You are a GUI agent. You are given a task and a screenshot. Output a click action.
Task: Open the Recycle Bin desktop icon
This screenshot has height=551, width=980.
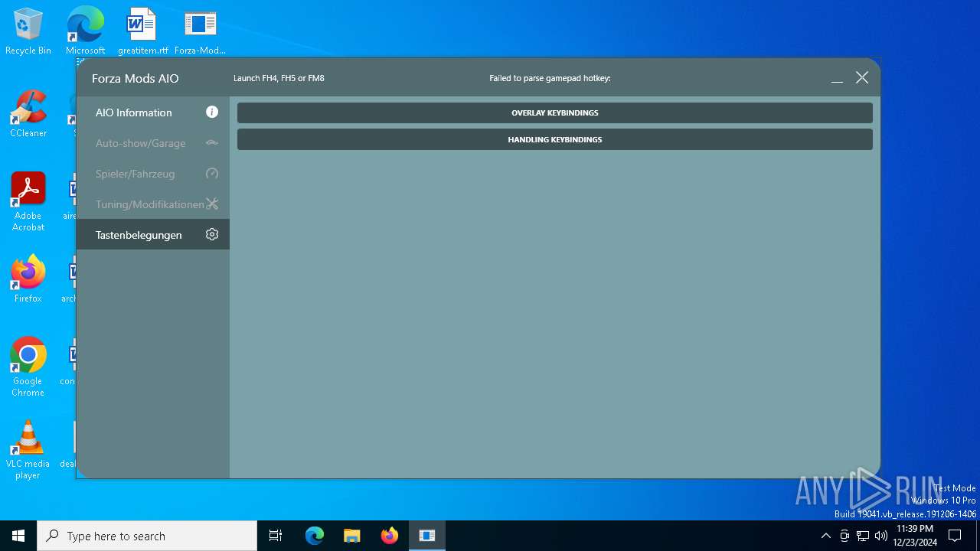pyautogui.click(x=28, y=31)
